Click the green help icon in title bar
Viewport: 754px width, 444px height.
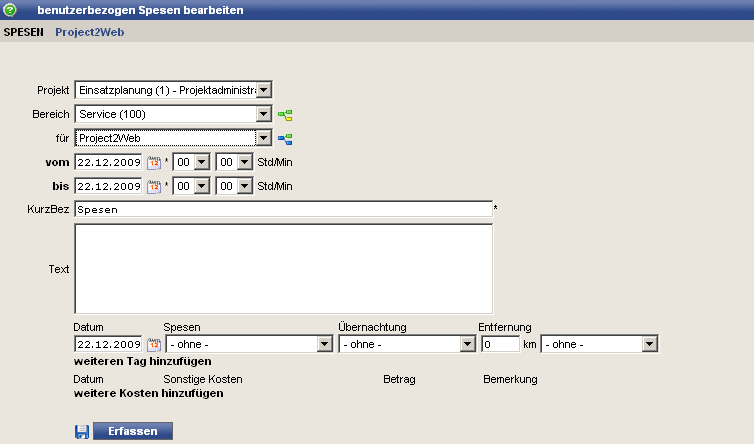click(x=11, y=10)
